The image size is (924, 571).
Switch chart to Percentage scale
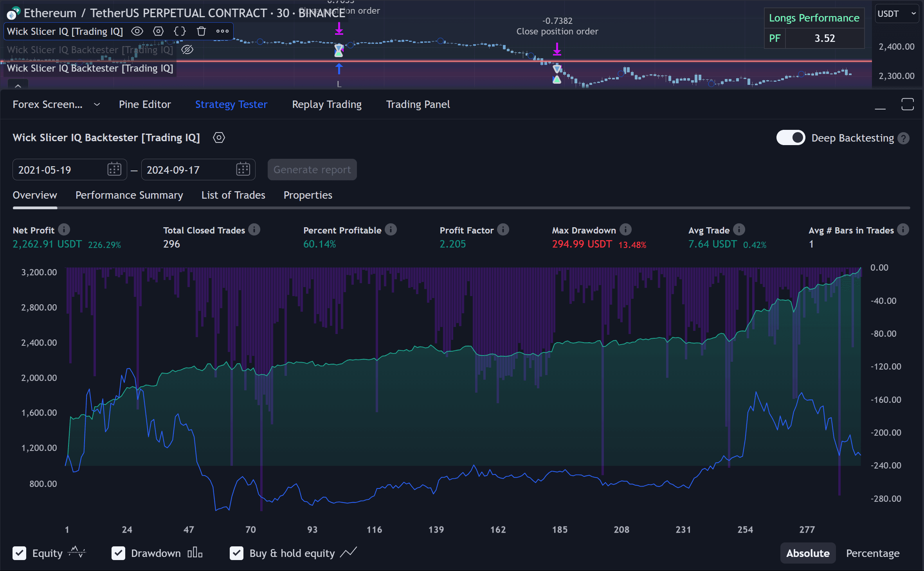tap(873, 553)
